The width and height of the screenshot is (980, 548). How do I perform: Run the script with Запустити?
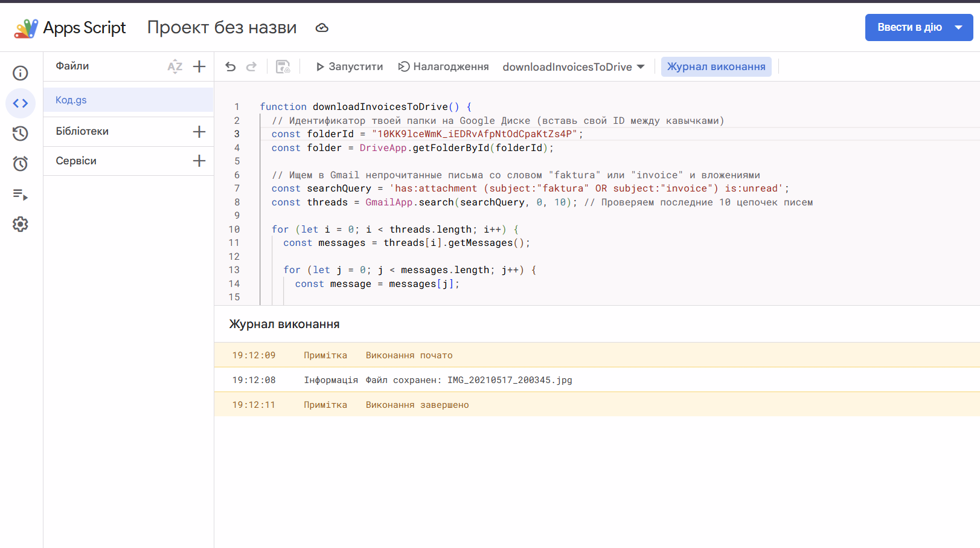pyautogui.click(x=350, y=66)
